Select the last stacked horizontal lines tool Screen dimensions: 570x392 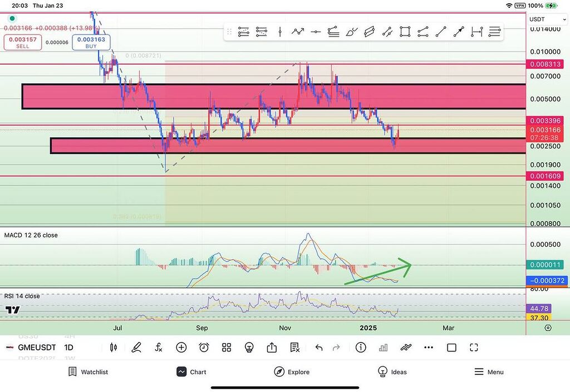[494, 32]
